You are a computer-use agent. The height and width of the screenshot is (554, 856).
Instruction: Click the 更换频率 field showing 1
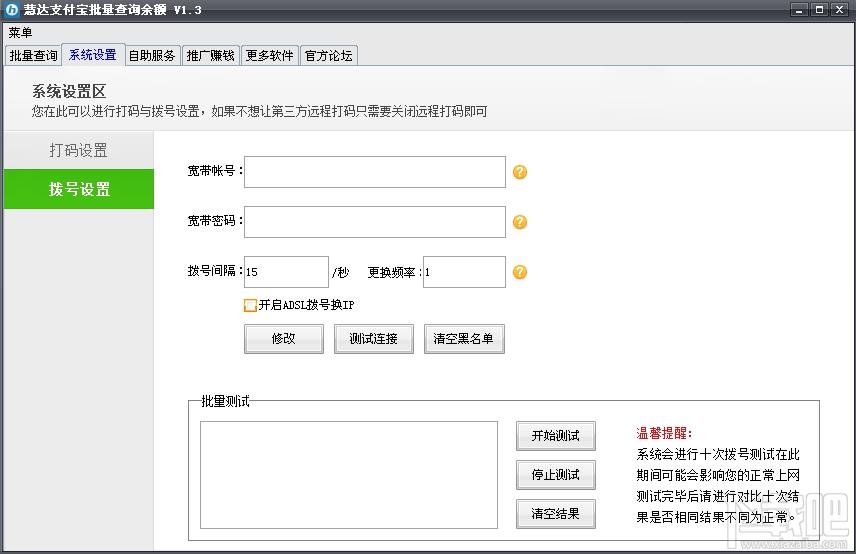point(464,272)
